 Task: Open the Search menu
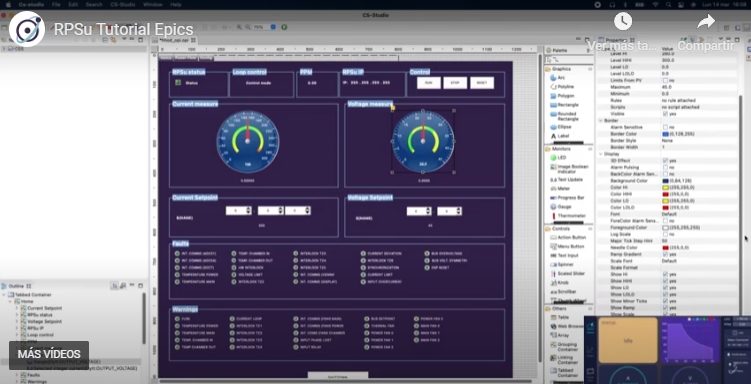tap(94, 4)
